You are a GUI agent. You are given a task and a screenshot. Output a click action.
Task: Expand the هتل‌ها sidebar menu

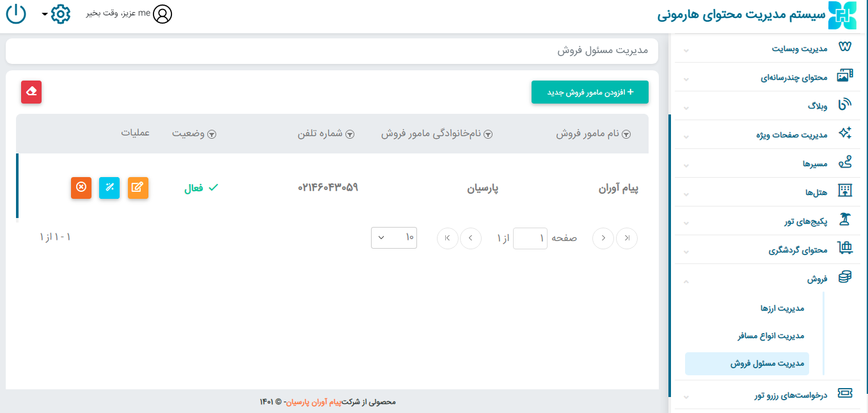click(768, 192)
